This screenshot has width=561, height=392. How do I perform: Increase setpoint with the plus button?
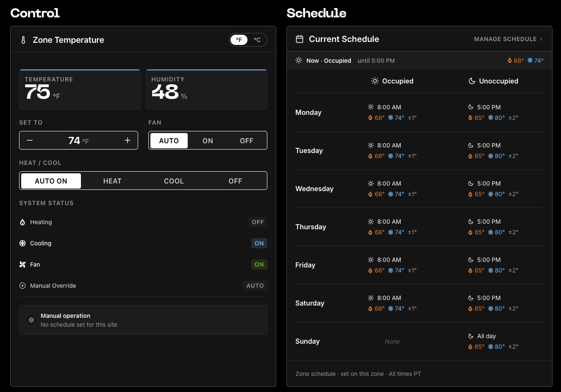pos(128,140)
